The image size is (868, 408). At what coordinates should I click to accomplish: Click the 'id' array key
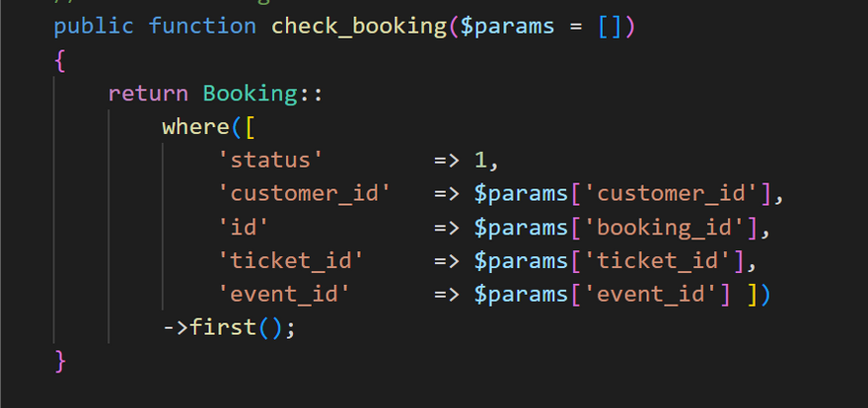pos(244,228)
